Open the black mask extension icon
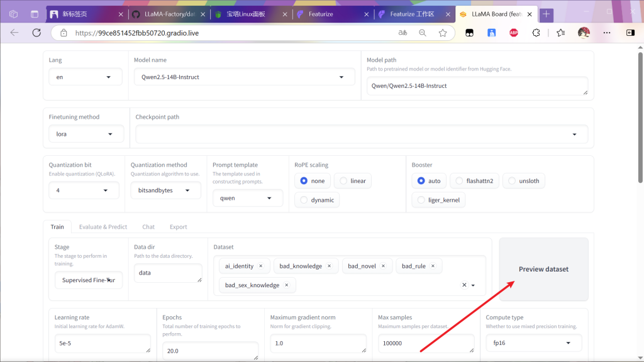This screenshot has height=362, width=644. (x=469, y=33)
